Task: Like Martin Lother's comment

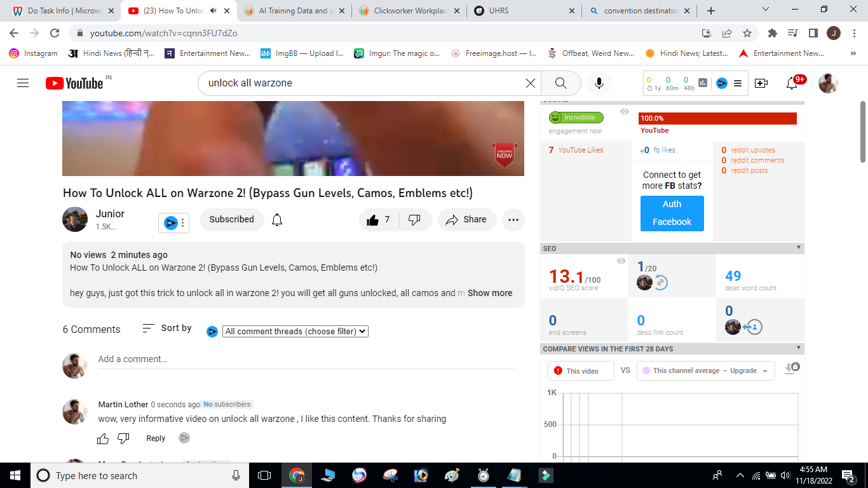Action: [103, 438]
